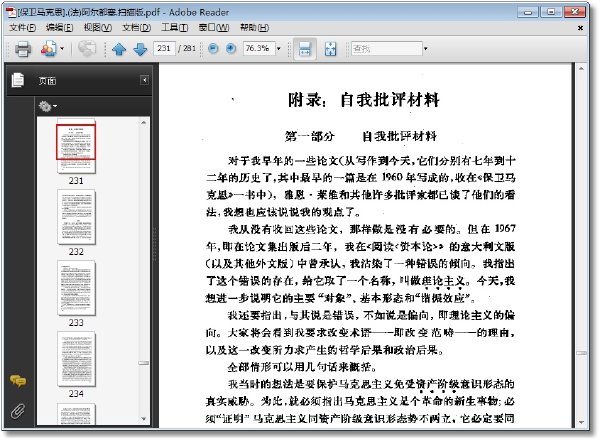
Task: Close the document with menu bar X
Action: (x=580, y=28)
